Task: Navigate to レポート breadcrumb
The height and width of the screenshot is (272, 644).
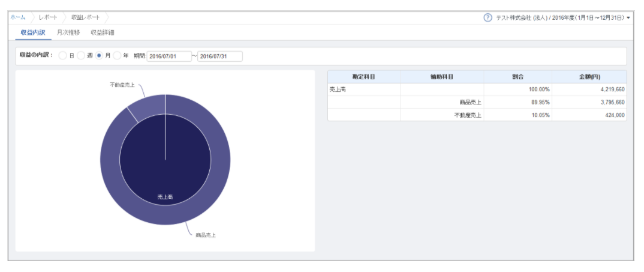Action: pyautogui.click(x=48, y=17)
